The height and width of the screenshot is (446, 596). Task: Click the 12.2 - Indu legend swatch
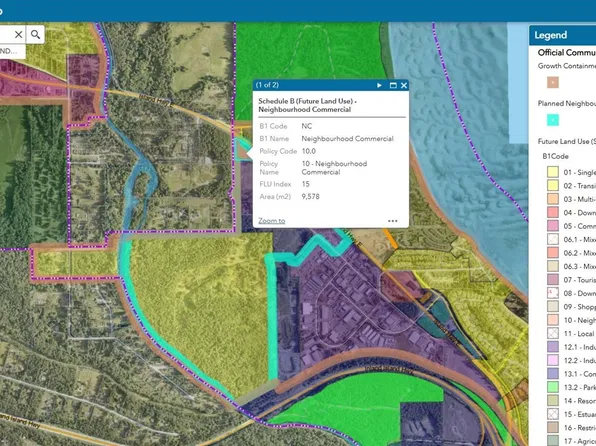553,360
